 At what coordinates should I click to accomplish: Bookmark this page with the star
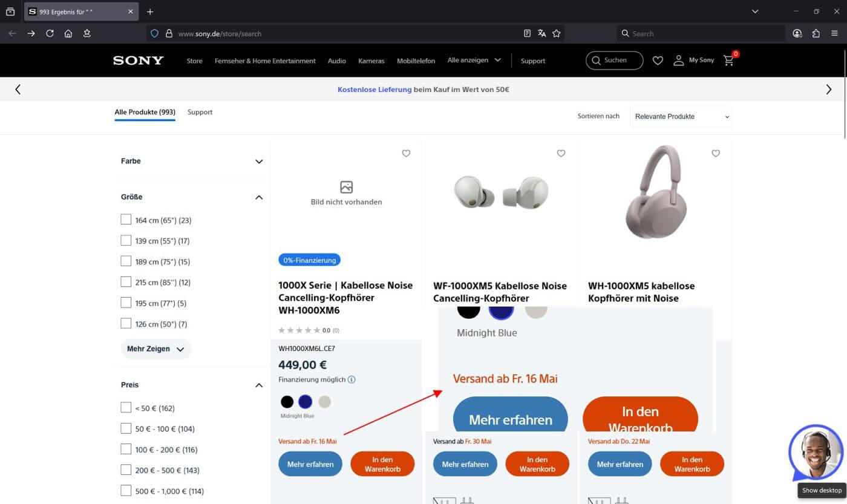(x=557, y=34)
